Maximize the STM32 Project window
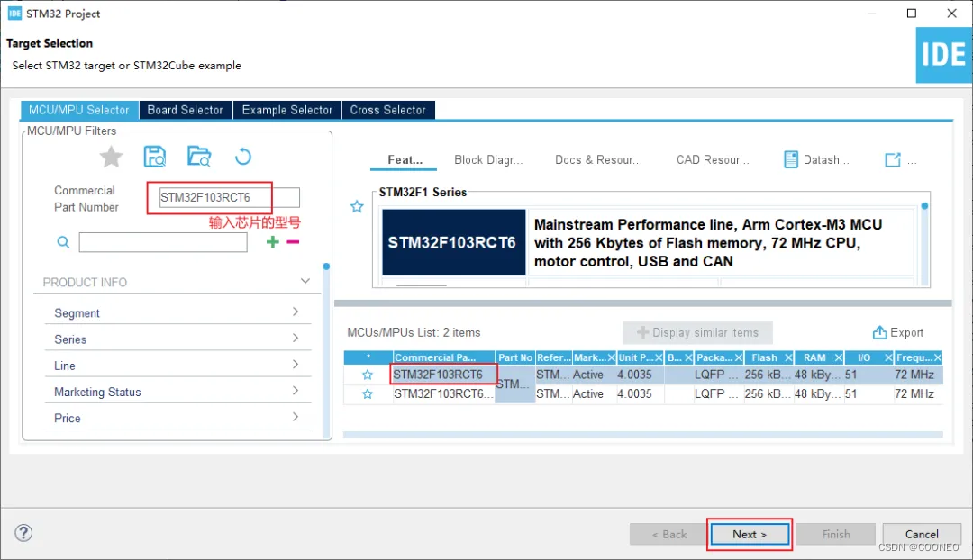973x560 pixels. tap(912, 13)
